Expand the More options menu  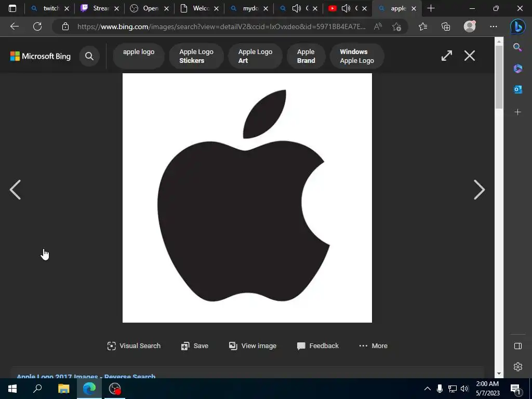pyautogui.click(x=373, y=345)
